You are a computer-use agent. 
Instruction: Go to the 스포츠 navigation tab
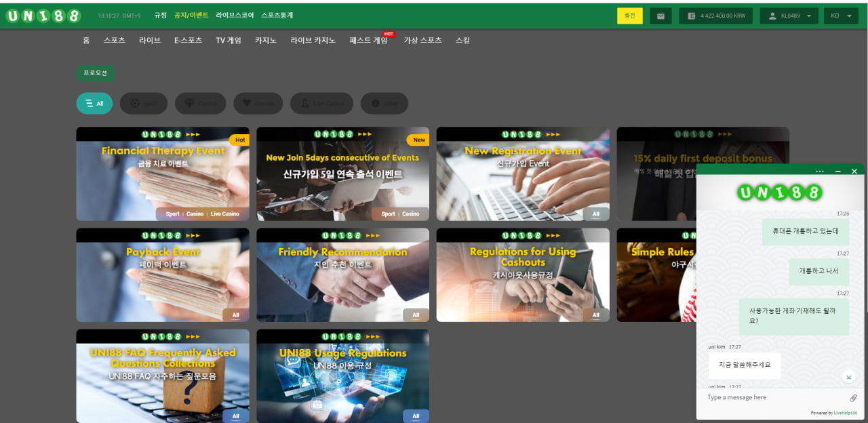tap(115, 40)
